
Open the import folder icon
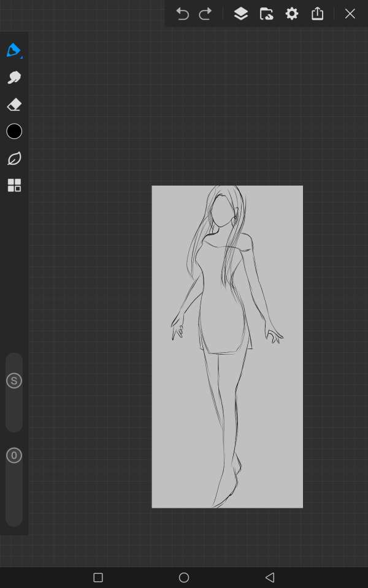tap(266, 13)
